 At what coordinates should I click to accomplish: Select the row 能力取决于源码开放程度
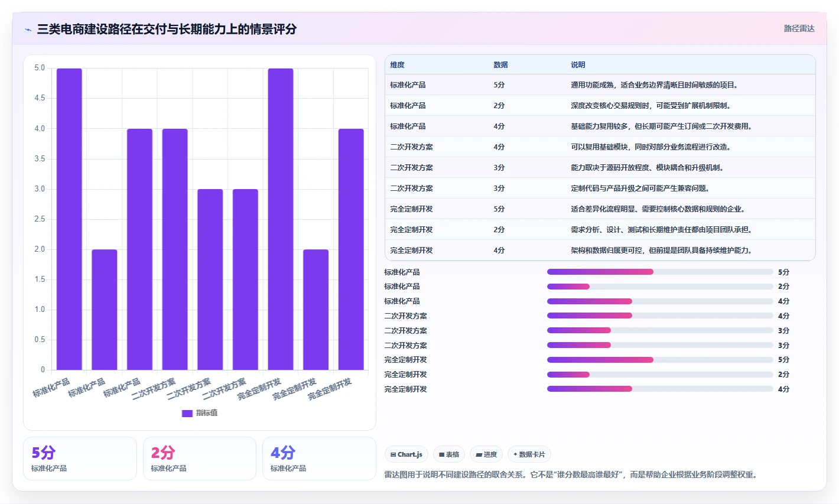(600, 168)
